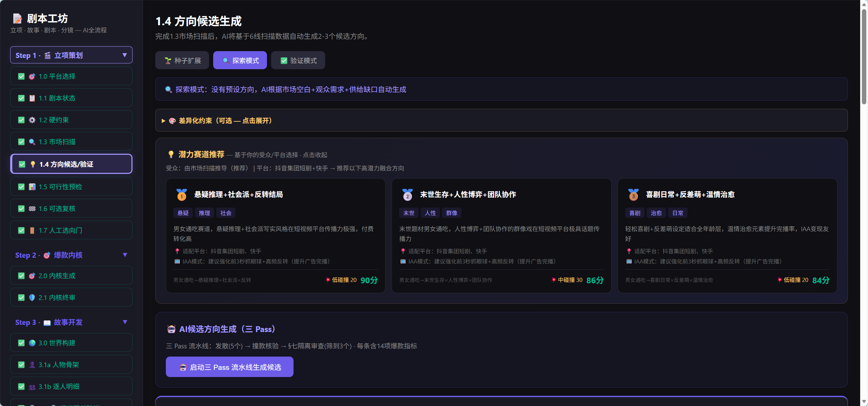Click the magnifier icon beside 1.3 市场扫描
Image resolution: width=868 pixels, height=406 pixels.
click(x=32, y=142)
